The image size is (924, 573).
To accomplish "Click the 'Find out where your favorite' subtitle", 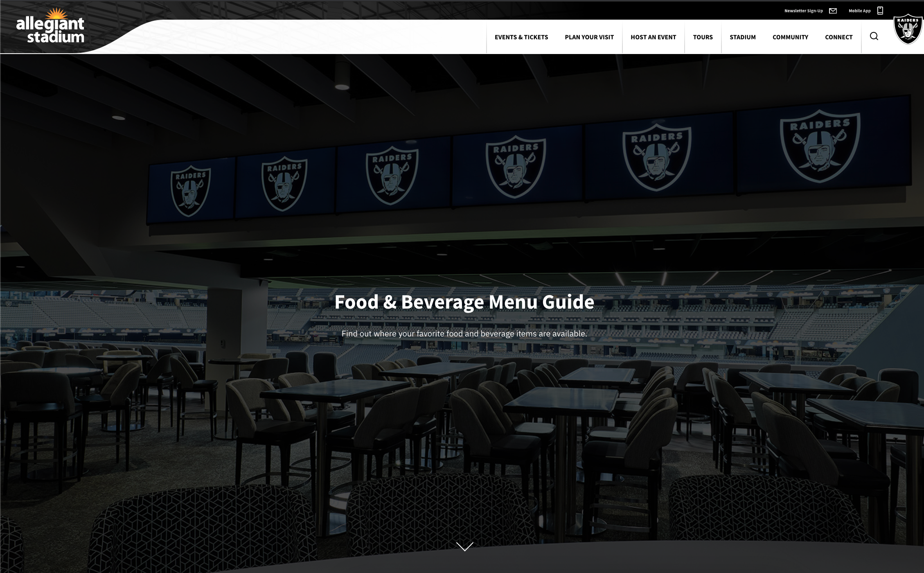I will click(x=464, y=334).
